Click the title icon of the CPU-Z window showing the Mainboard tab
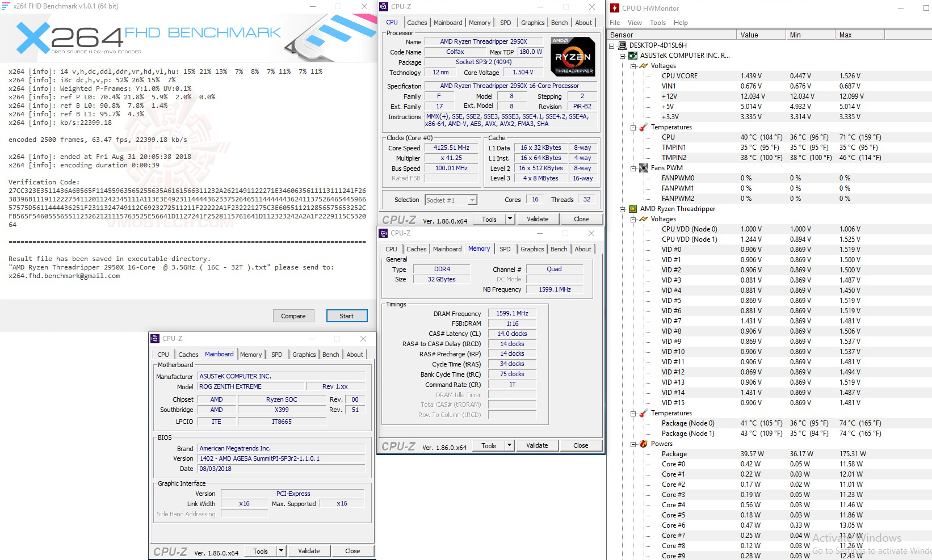Viewport: 932px width, 560px height. [155, 339]
